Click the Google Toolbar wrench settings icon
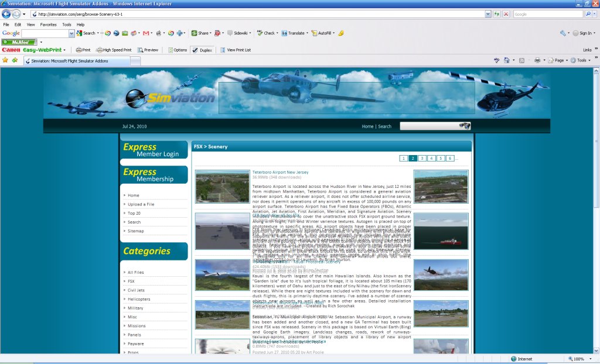 pyautogui.click(x=562, y=33)
